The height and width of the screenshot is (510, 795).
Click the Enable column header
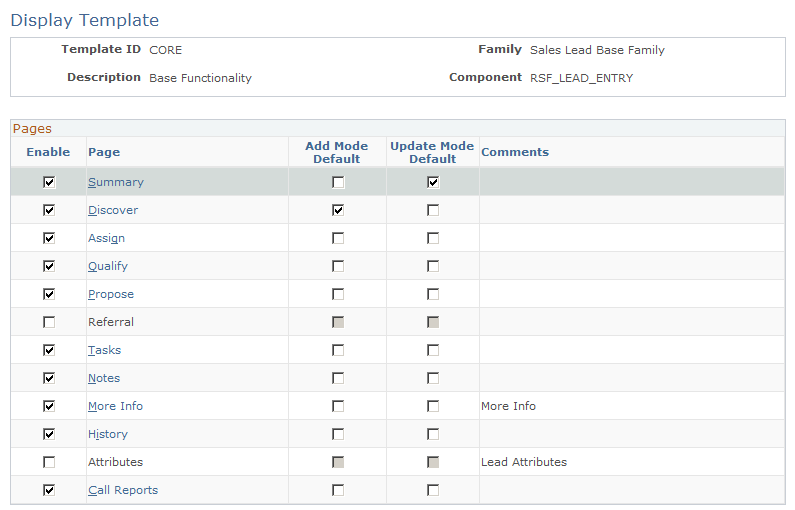tap(48, 152)
